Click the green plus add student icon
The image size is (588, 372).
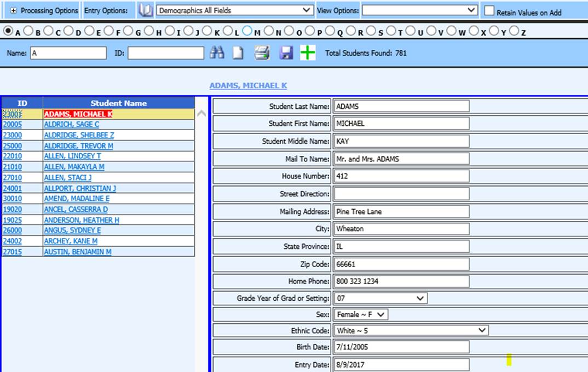pyautogui.click(x=308, y=53)
